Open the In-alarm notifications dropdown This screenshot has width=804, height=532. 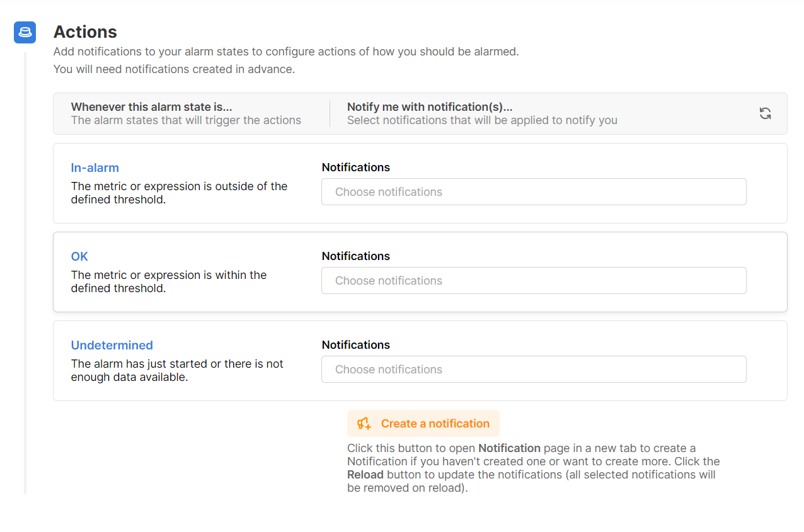533,192
